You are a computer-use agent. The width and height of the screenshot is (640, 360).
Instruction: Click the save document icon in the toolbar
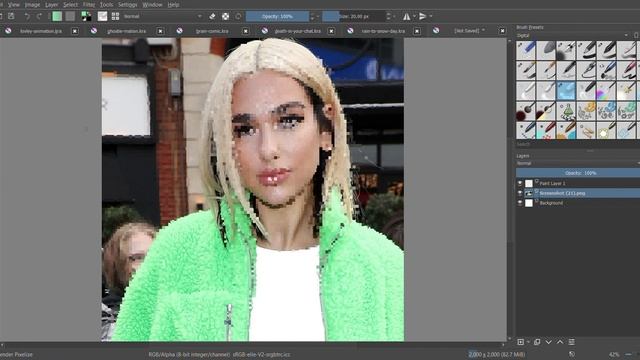tap(11, 16)
